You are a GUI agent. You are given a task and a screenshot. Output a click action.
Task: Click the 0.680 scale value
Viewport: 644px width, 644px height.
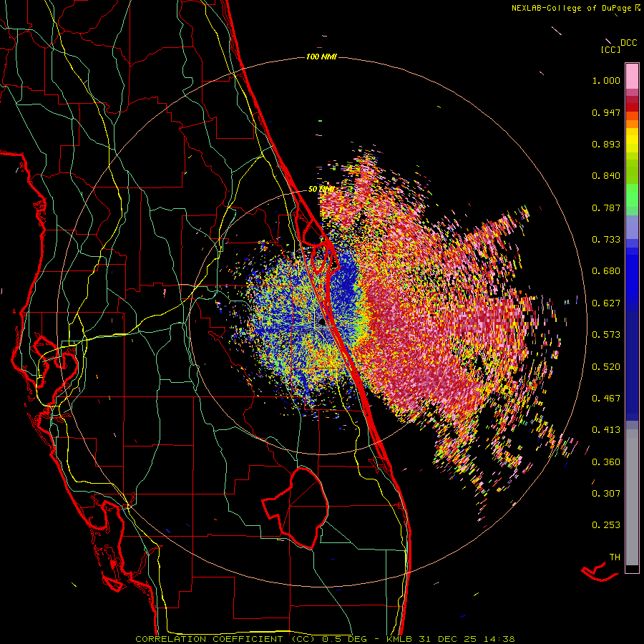[606, 271]
